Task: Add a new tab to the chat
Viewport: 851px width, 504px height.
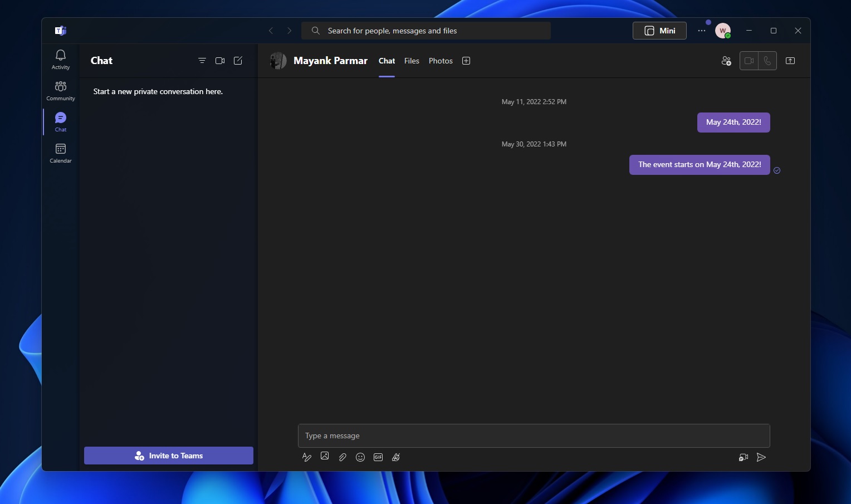Action: click(x=466, y=61)
